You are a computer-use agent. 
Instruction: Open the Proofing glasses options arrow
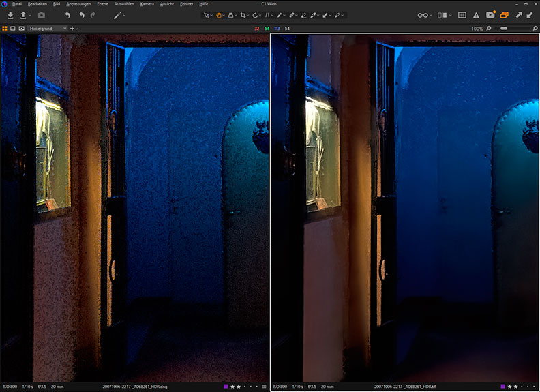click(x=431, y=16)
